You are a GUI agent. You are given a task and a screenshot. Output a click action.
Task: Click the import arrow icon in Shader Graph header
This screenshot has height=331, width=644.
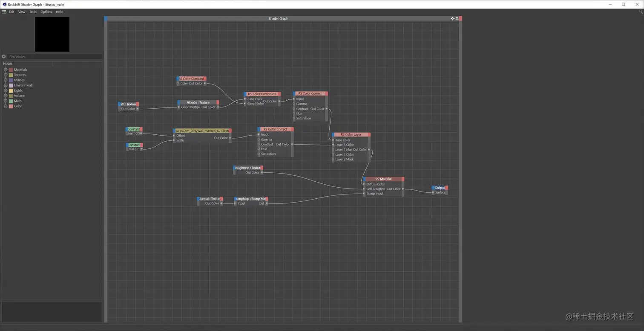(x=457, y=18)
